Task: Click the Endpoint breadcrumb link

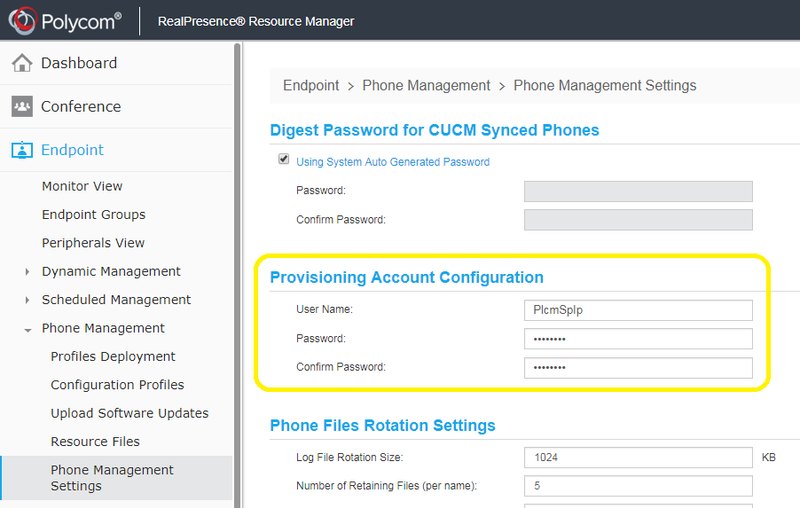Action: point(311,86)
